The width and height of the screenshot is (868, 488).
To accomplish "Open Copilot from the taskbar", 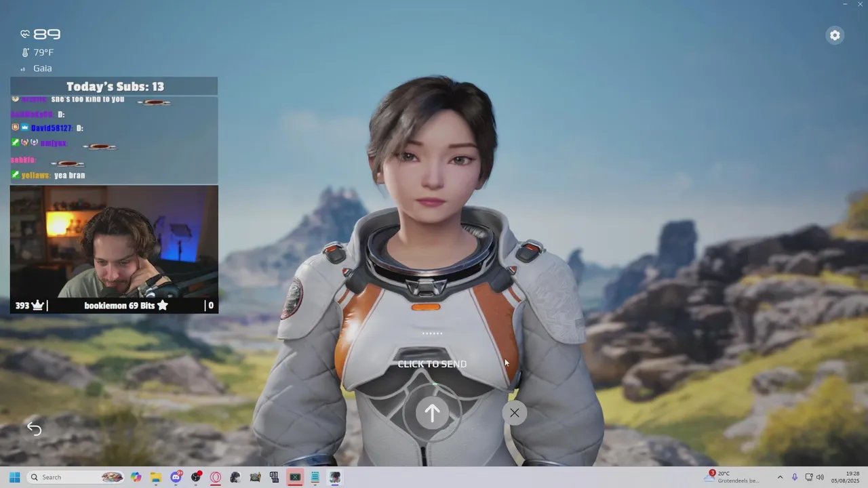I will [136, 477].
